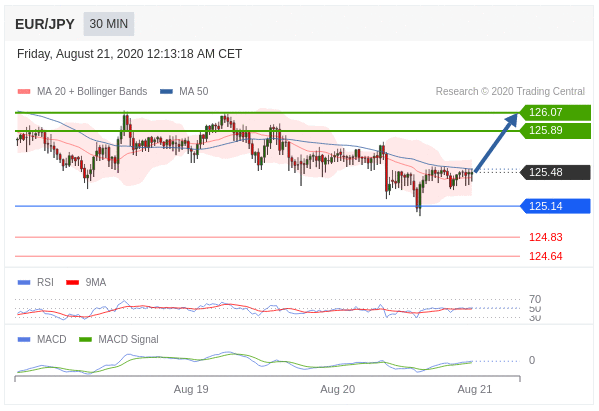Click the 125.89 green price tag

click(555, 131)
